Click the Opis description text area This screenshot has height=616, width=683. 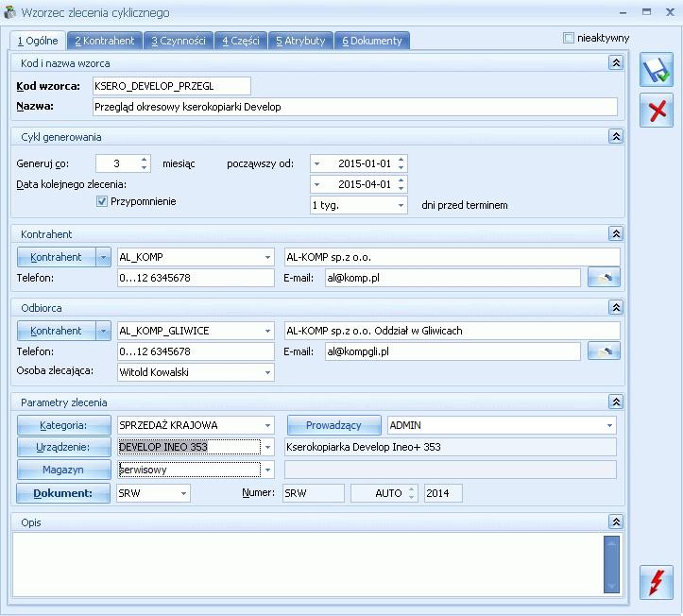pos(308,565)
